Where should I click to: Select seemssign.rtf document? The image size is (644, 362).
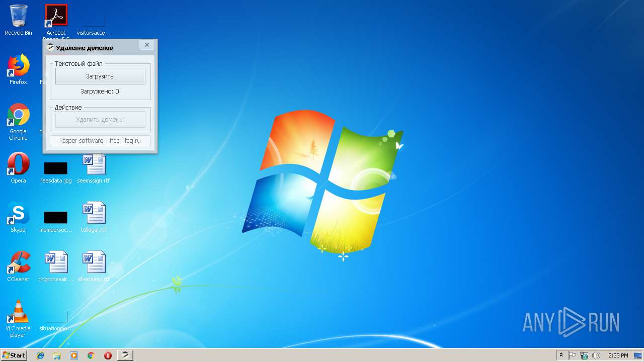coord(94,168)
